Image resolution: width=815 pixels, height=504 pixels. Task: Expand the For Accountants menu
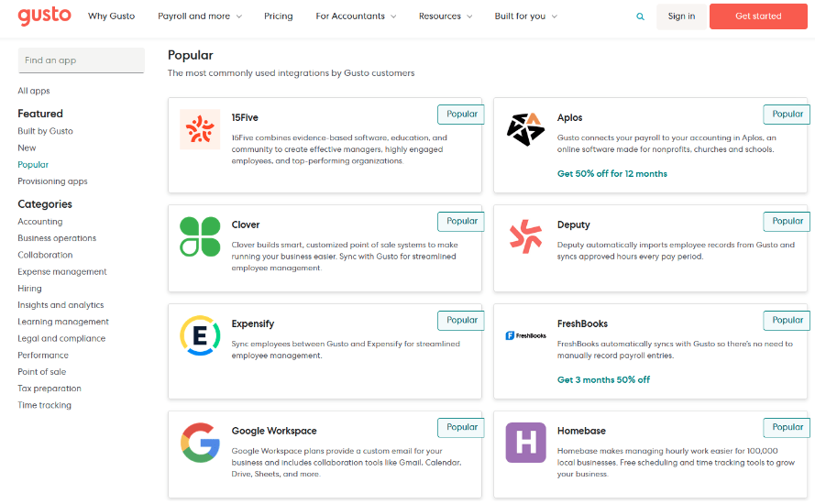356,16
